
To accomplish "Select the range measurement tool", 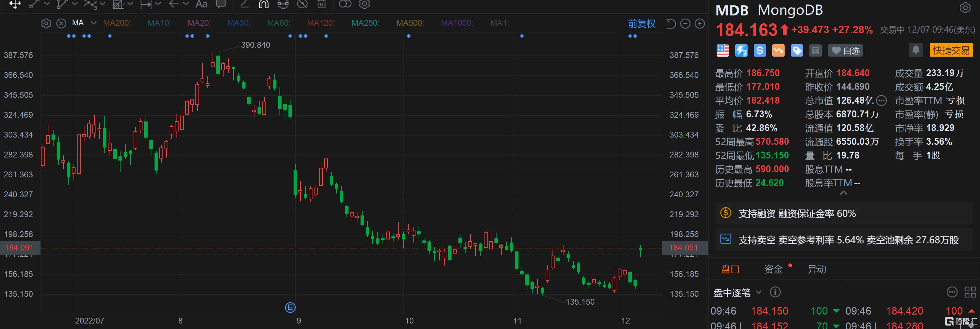I will (x=146, y=4).
